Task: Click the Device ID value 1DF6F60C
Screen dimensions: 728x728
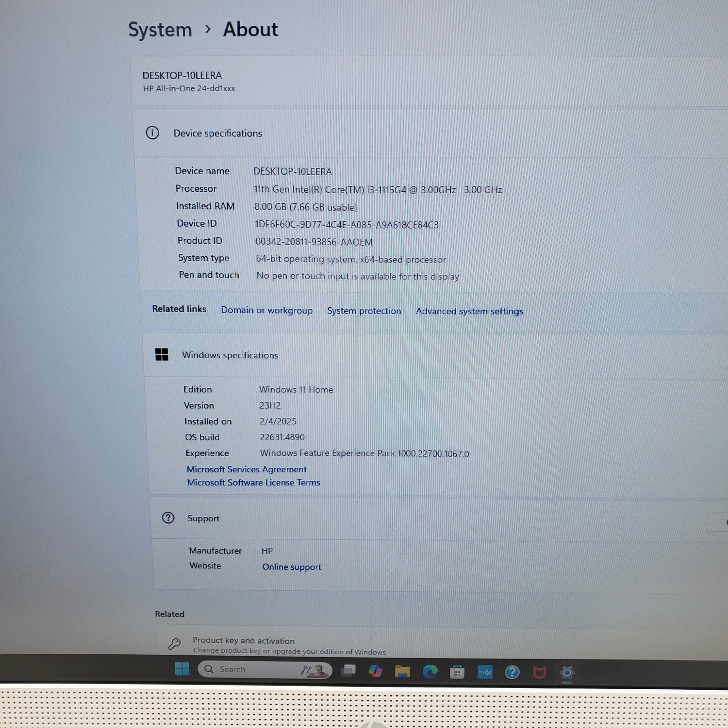Action: point(347,225)
